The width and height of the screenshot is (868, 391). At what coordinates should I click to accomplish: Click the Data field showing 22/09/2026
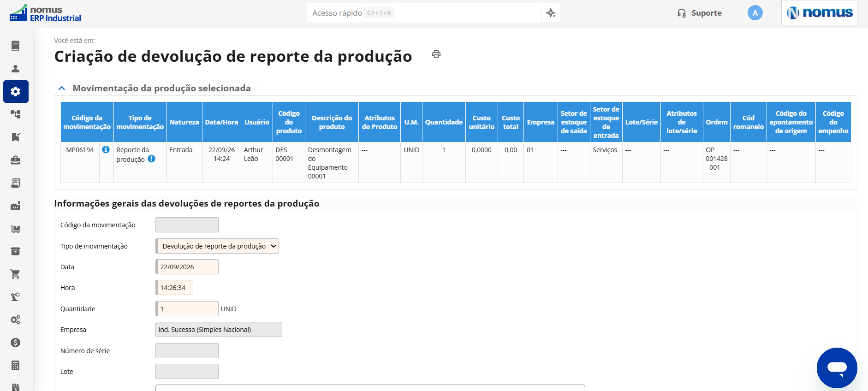[x=187, y=267]
